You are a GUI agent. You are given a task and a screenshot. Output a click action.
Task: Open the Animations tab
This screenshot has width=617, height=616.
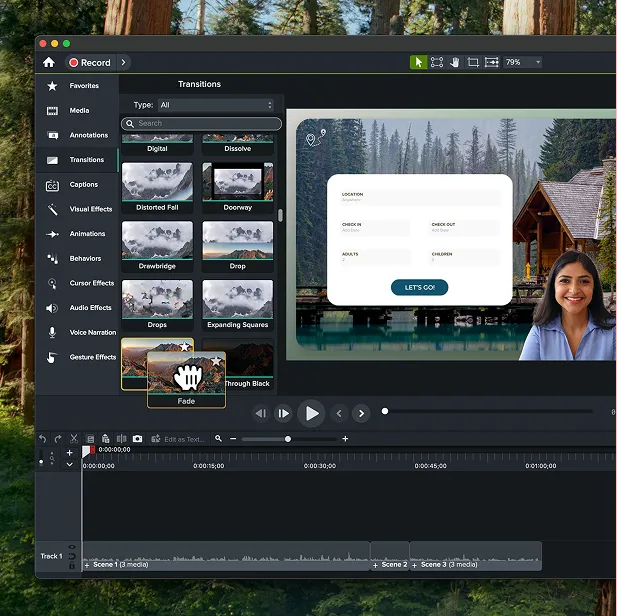click(x=77, y=234)
